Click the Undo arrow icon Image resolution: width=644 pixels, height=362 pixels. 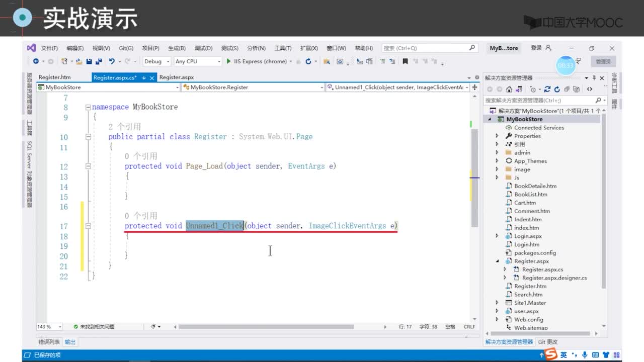(112, 61)
